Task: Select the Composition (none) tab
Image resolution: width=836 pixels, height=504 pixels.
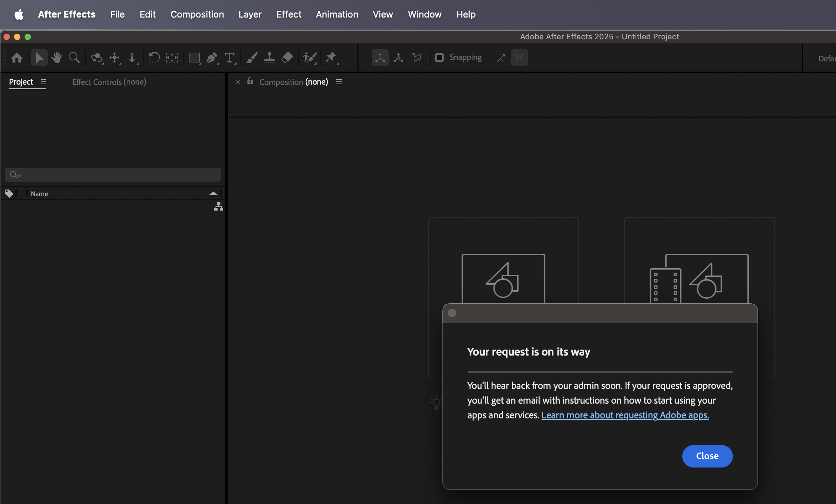Action: (x=294, y=82)
